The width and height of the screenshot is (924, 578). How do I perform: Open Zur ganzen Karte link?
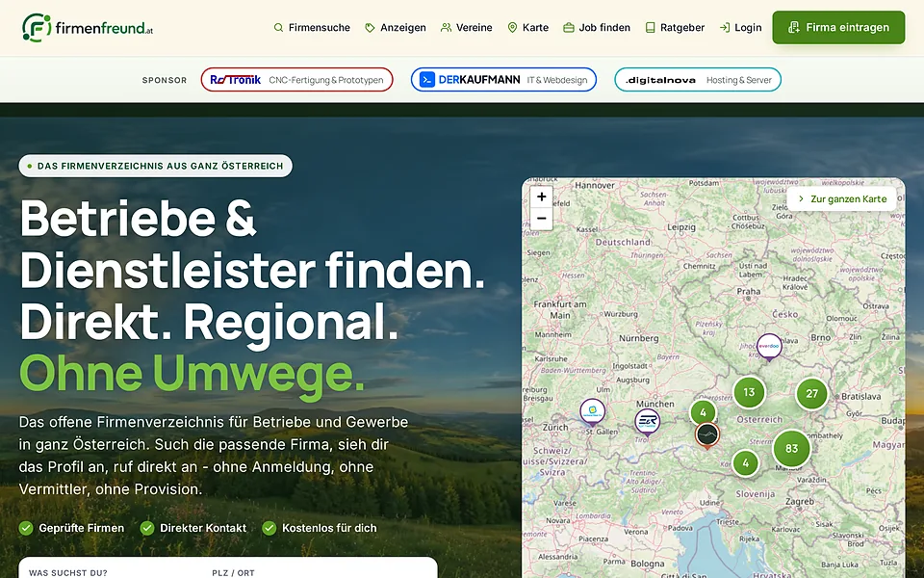[x=841, y=198]
